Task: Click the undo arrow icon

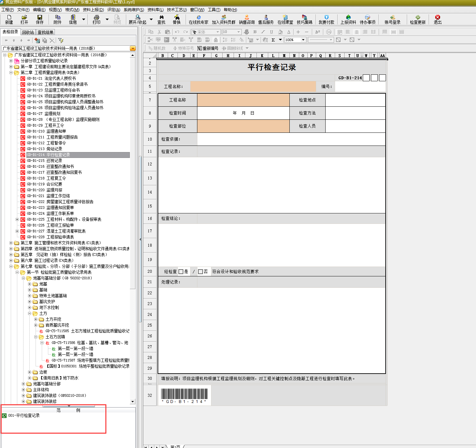Action: 177,32
